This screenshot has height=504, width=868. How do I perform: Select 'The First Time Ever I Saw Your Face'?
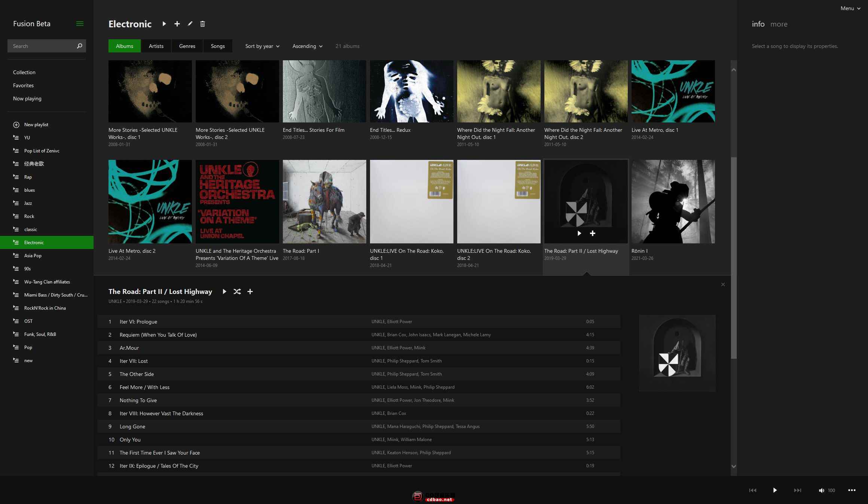[x=359, y=453]
